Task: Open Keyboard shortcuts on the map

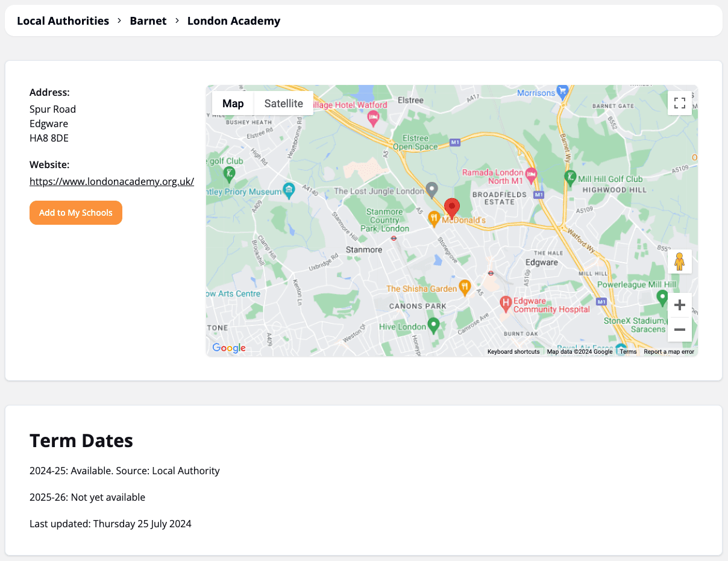Action: [x=513, y=352]
